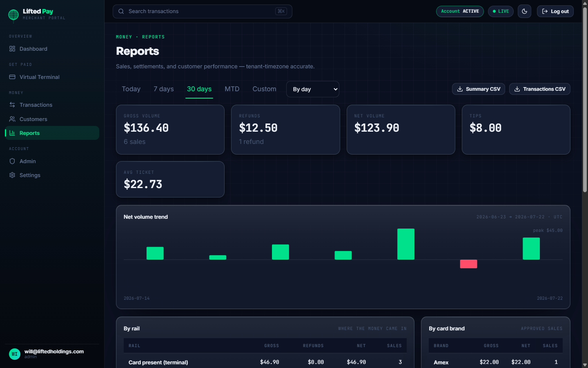Click the Reports bar-chart icon
The height and width of the screenshot is (368, 588).
12,133
